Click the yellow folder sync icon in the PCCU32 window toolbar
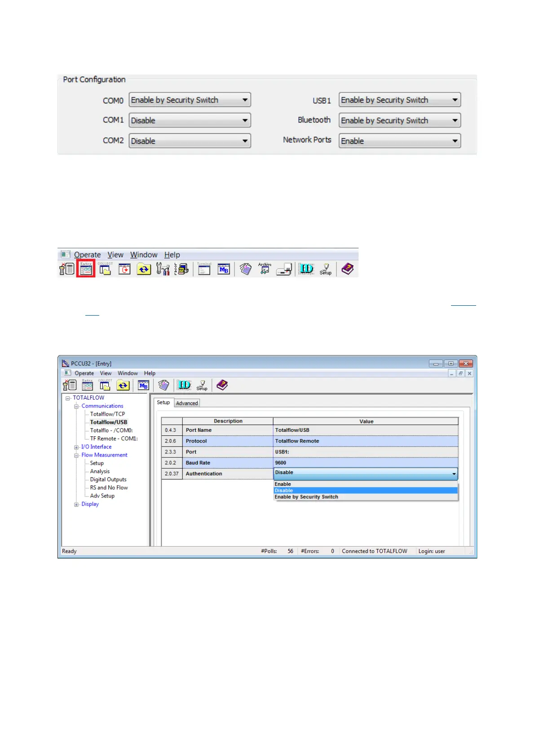 123,385
